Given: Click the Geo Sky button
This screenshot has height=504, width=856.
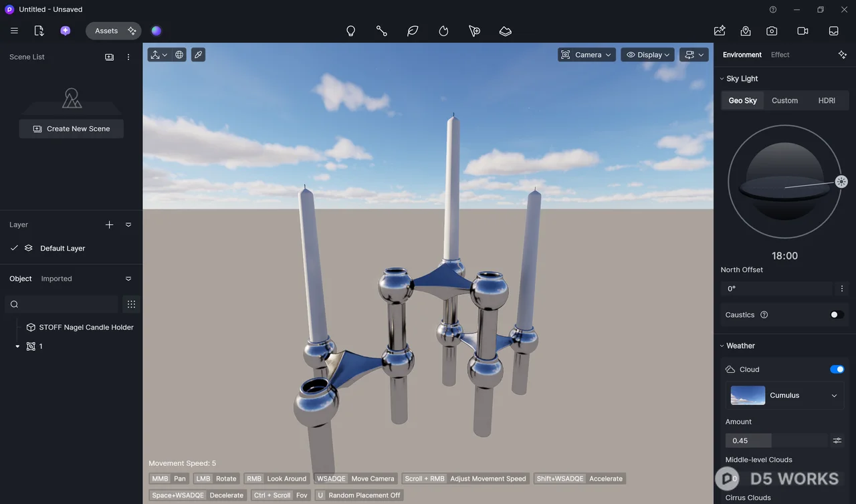Looking at the screenshot, I should pyautogui.click(x=742, y=100).
